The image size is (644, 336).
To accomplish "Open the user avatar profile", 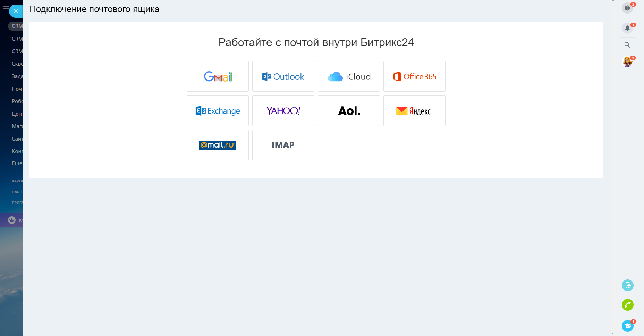I will (627, 62).
